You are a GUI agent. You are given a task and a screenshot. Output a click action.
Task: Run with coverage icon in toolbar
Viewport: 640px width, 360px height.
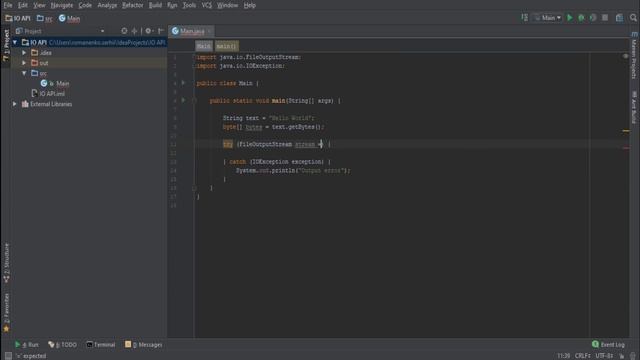tap(593, 18)
